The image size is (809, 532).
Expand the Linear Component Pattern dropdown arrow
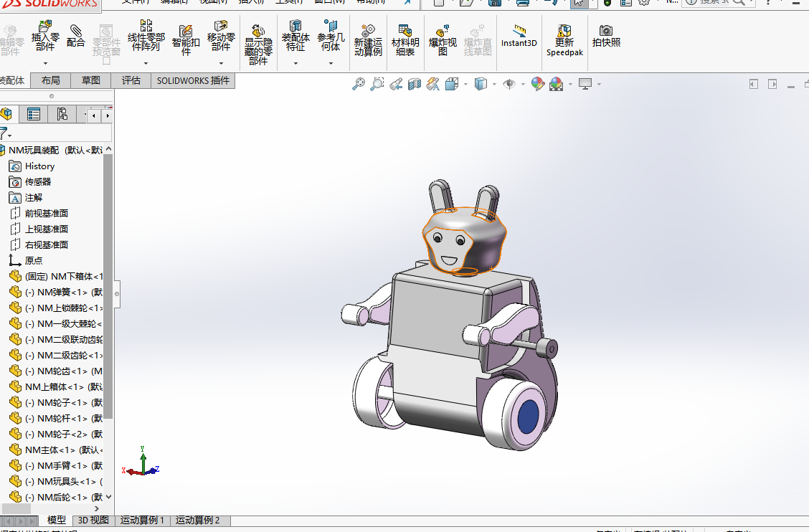[x=146, y=64]
